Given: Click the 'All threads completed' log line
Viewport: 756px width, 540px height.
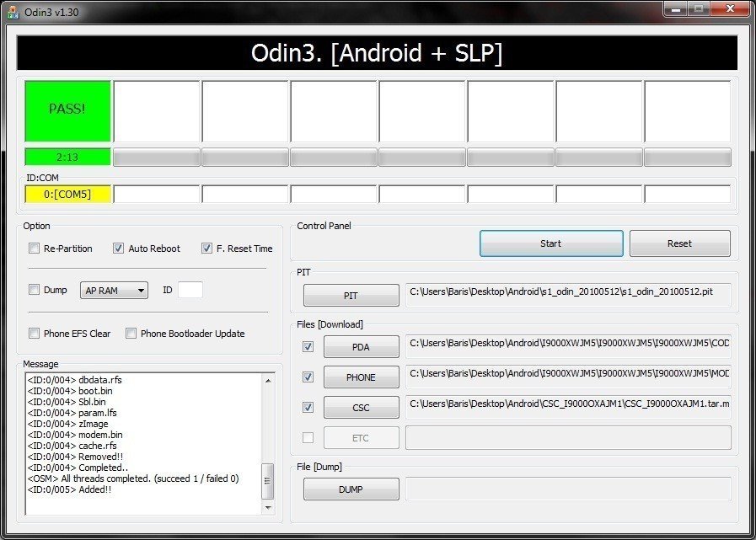Looking at the screenshot, I should (x=133, y=479).
